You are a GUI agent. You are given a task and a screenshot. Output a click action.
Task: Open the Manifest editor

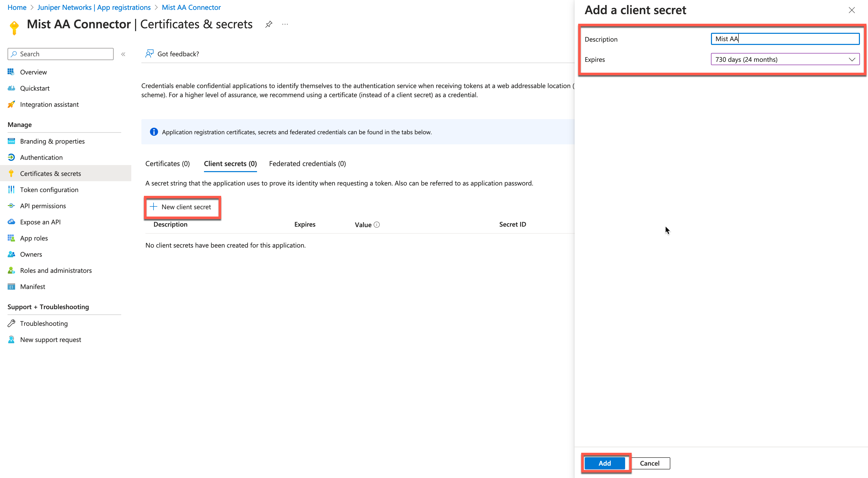coord(32,287)
